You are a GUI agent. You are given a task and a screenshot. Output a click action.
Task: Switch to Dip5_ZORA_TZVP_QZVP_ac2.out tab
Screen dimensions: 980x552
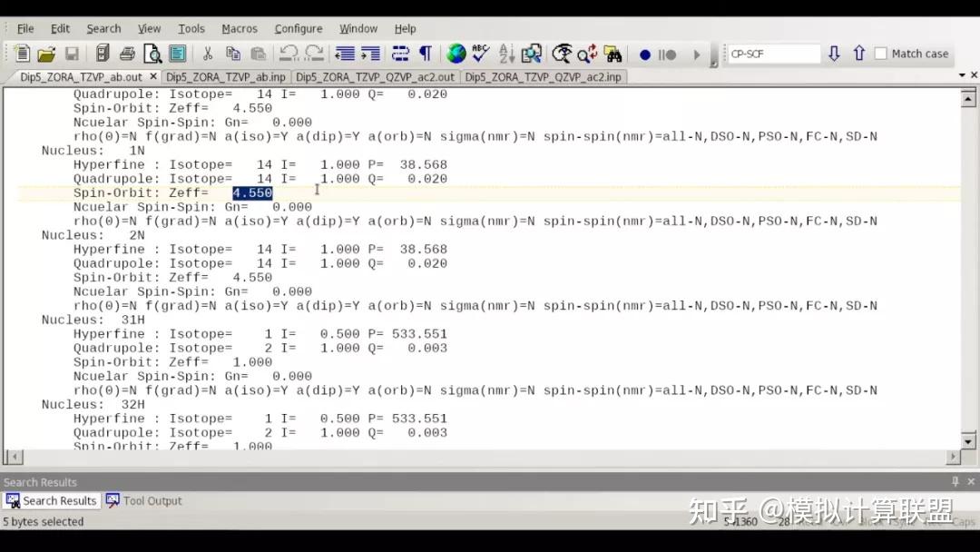[375, 77]
